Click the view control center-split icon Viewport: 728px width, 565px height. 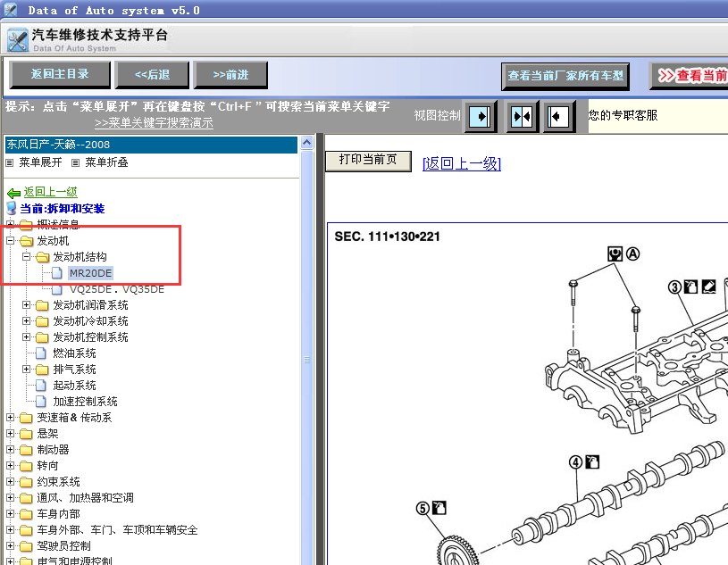coord(522,116)
